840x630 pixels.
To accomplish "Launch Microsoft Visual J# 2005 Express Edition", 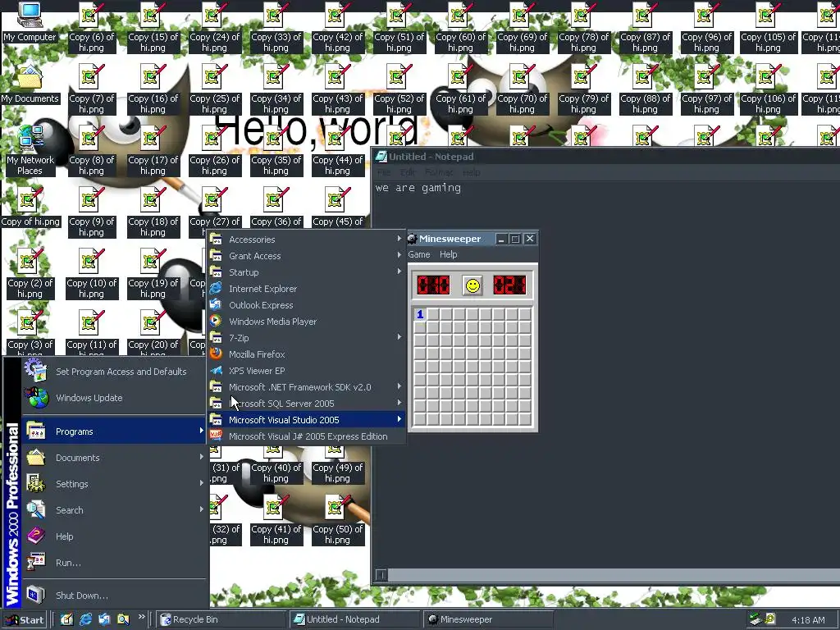I will (306, 436).
